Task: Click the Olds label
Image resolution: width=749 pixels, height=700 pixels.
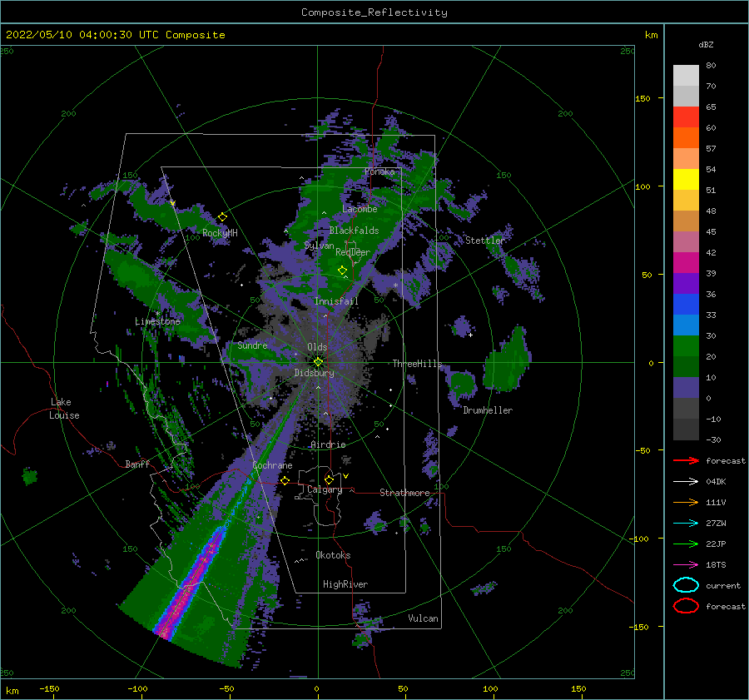Action: click(317, 347)
